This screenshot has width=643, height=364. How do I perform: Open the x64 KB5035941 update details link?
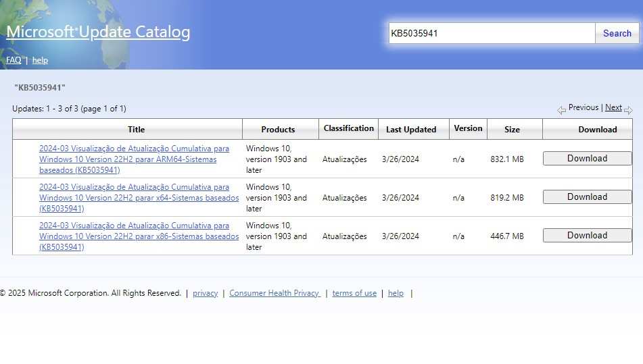pyautogui.click(x=139, y=197)
